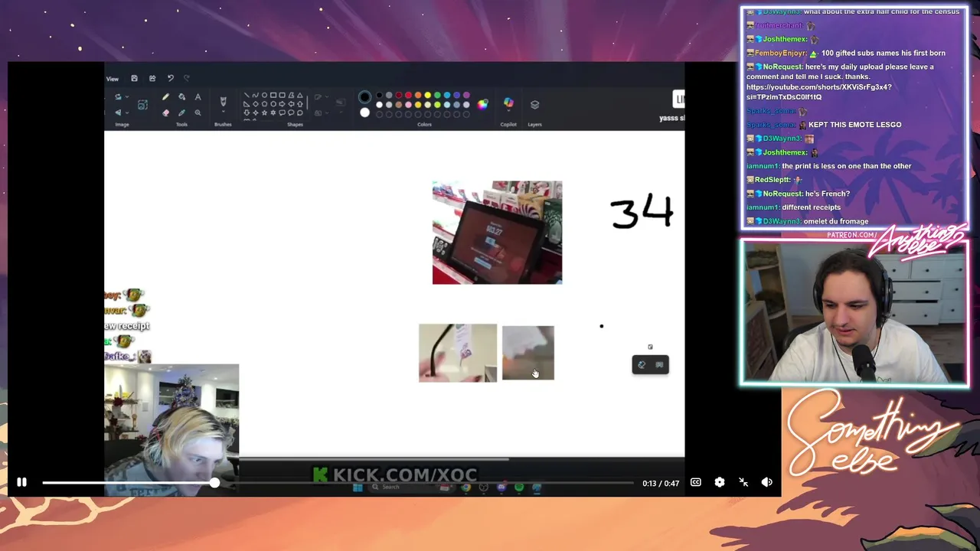Click the Copilot icon in Paint
980x551 pixels.
pos(508,103)
